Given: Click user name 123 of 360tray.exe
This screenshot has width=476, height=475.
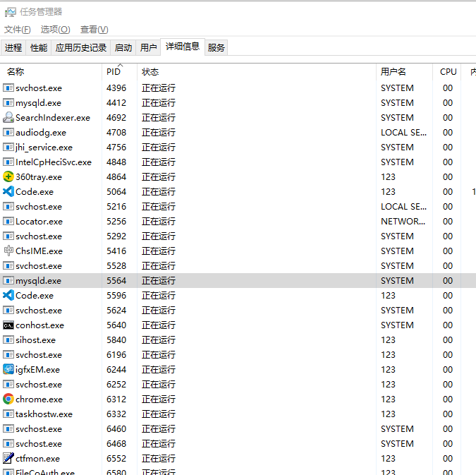Looking at the screenshot, I should [x=388, y=177].
